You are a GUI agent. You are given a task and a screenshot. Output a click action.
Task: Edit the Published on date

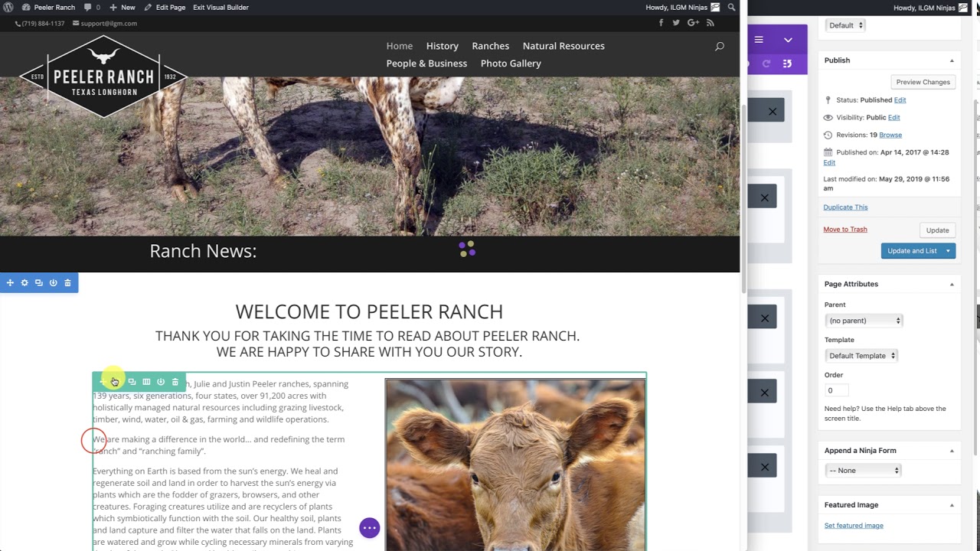(829, 163)
